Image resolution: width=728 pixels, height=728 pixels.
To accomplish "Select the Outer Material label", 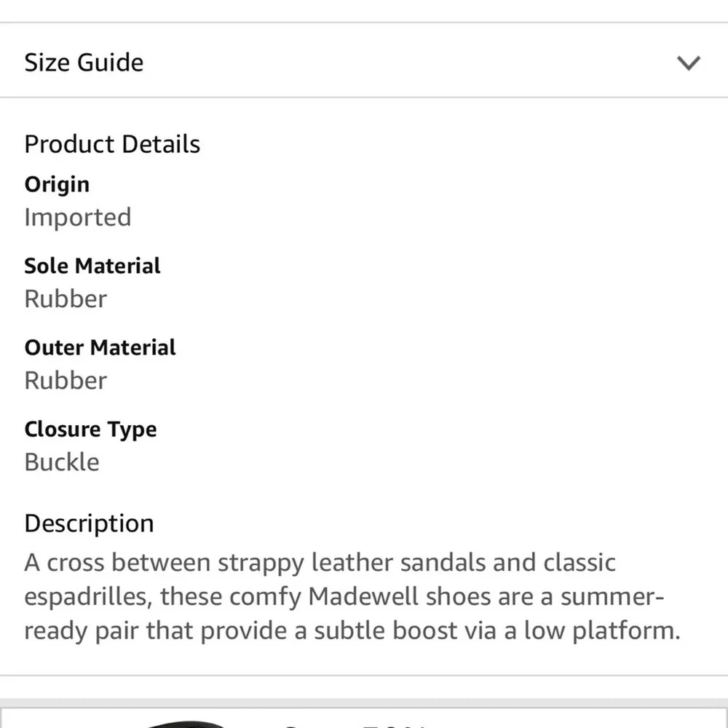I will point(100,347).
